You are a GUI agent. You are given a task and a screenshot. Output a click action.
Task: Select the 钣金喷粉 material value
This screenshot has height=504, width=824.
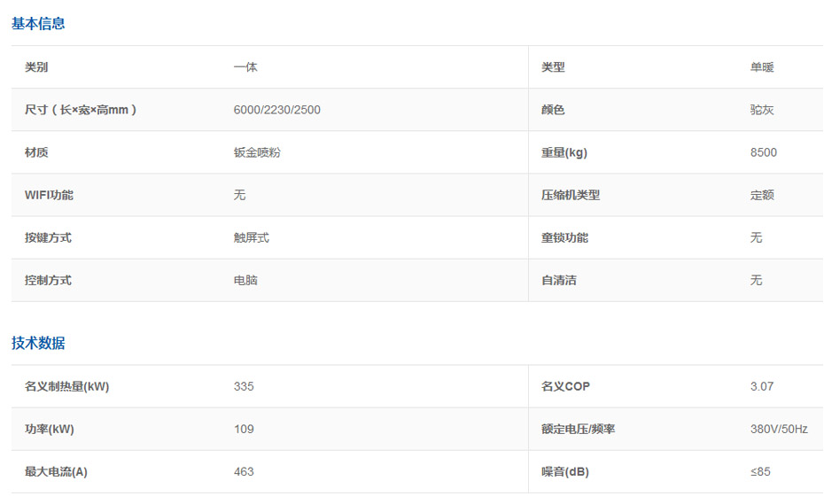tap(257, 152)
